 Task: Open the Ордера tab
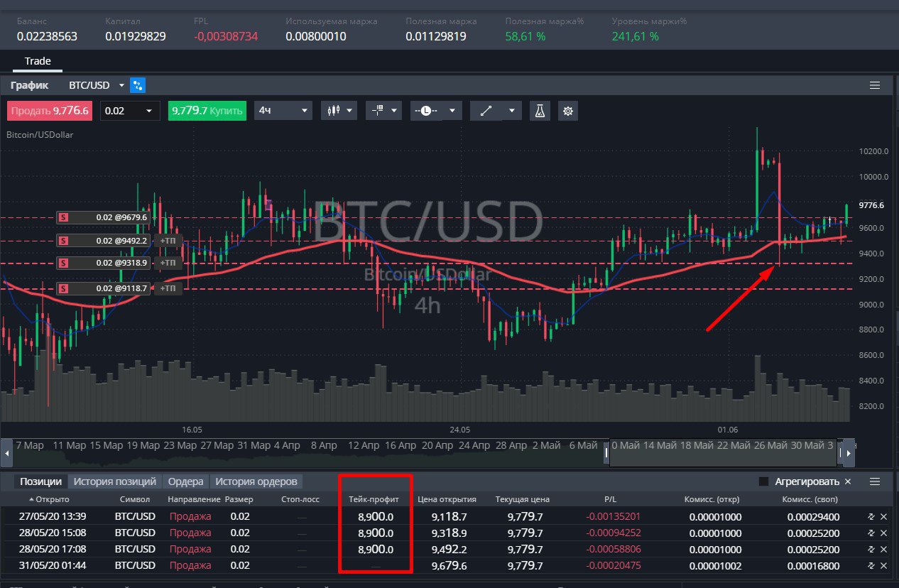pyautogui.click(x=186, y=481)
